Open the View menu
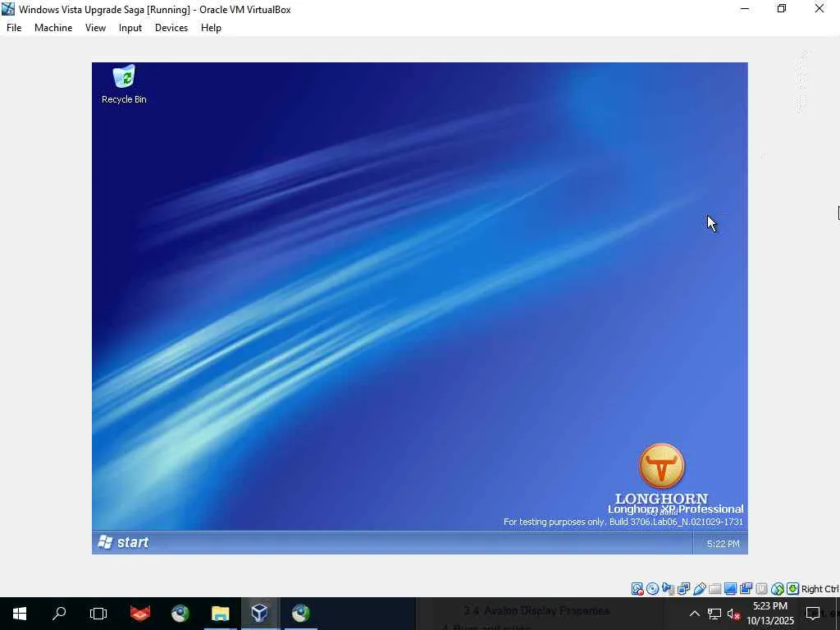 (x=95, y=28)
